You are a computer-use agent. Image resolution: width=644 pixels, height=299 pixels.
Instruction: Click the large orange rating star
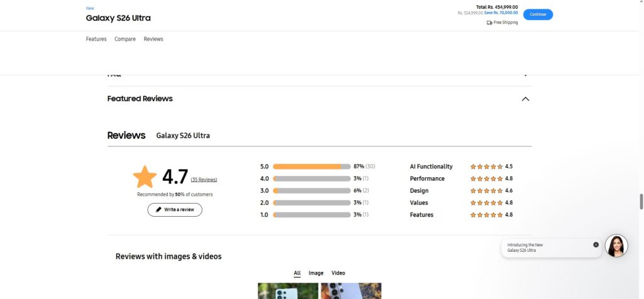pos(145,177)
